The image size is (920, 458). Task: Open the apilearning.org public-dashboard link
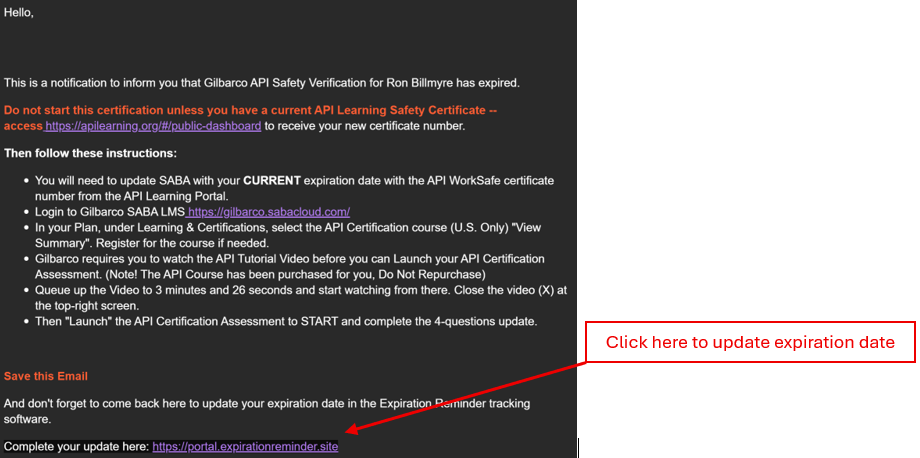point(153,126)
